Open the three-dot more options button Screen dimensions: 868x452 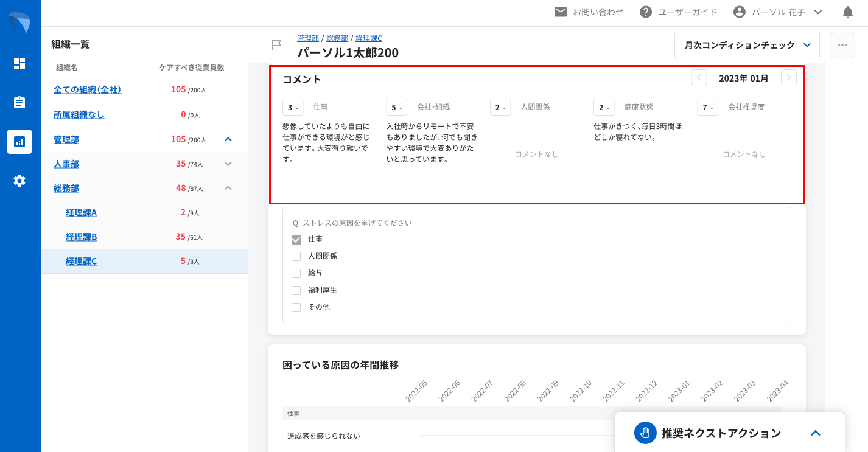click(842, 45)
